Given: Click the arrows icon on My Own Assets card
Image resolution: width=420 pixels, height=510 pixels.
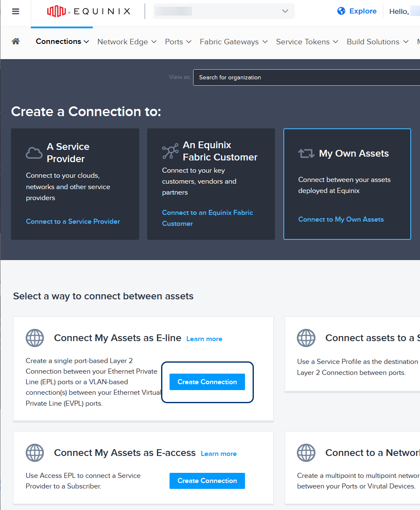Looking at the screenshot, I should pyautogui.click(x=307, y=153).
